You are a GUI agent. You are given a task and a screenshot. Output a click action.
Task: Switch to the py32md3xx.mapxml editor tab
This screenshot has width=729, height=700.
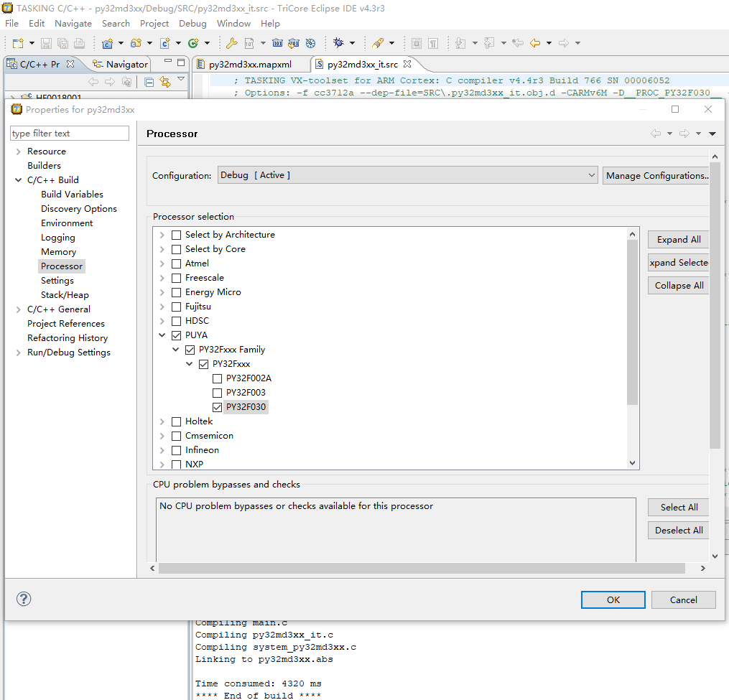click(x=250, y=64)
